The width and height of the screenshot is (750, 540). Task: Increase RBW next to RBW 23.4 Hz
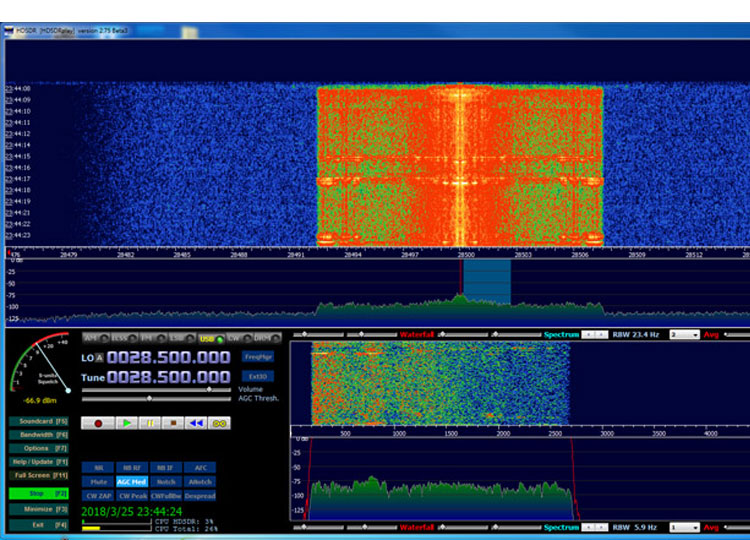point(602,335)
